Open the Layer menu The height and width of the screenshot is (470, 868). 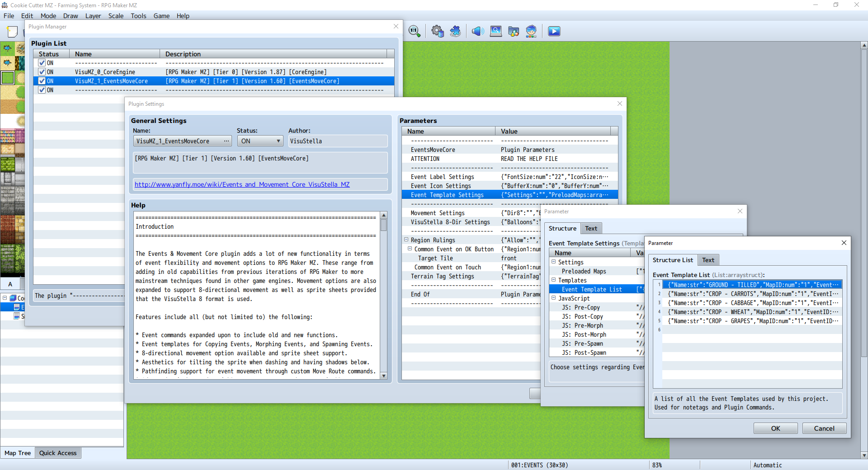(x=93, y=16)
